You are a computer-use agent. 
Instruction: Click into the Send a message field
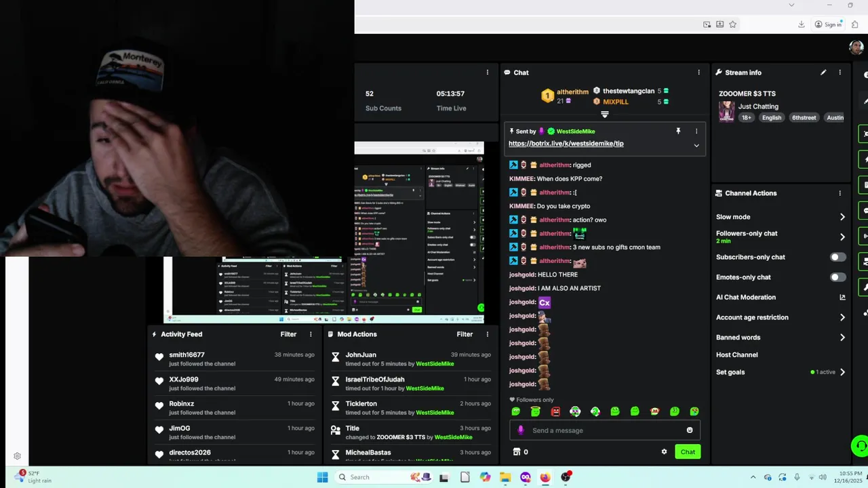click(x=604, y=430)
